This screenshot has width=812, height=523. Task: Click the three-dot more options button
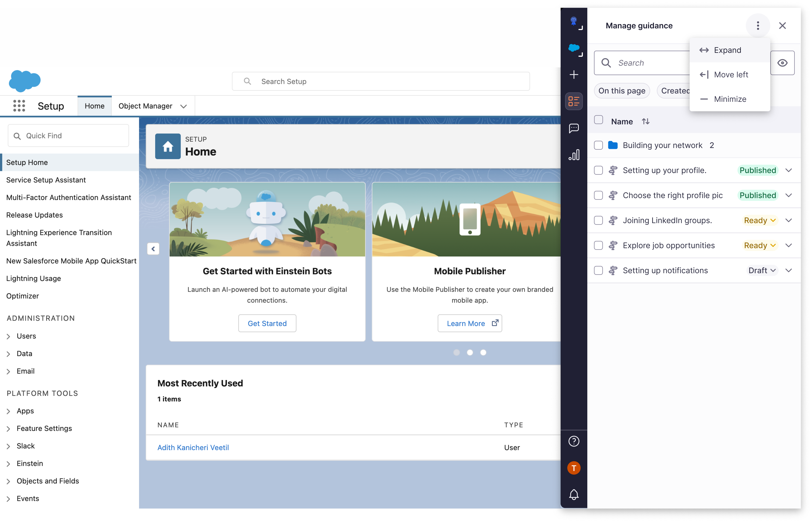pyautogui.click(x=758, y=26)
